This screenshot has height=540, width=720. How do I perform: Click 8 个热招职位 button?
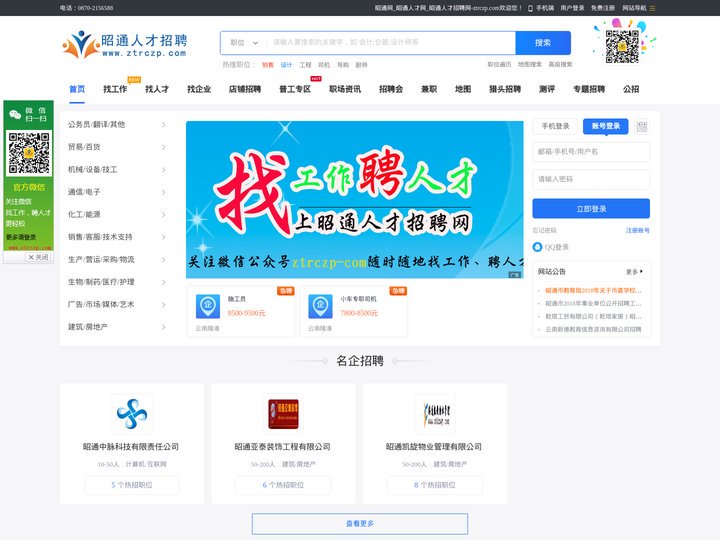pyautogui.click(x=435, y=485)
